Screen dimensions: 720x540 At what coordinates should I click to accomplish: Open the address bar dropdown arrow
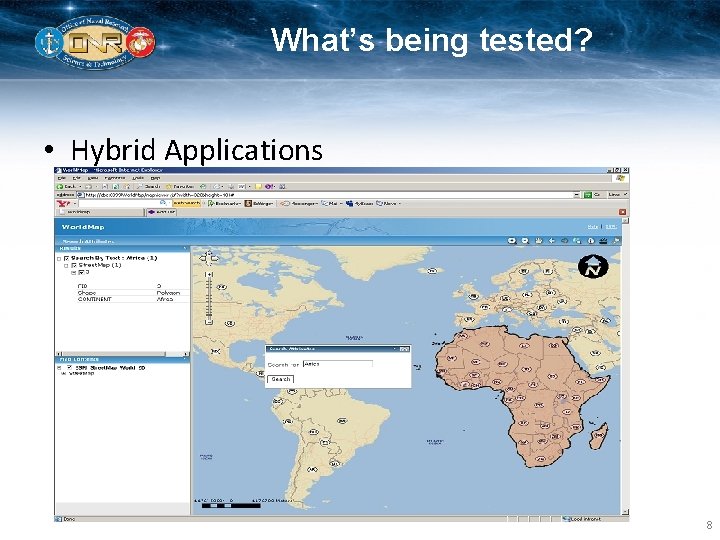[577, 195]
